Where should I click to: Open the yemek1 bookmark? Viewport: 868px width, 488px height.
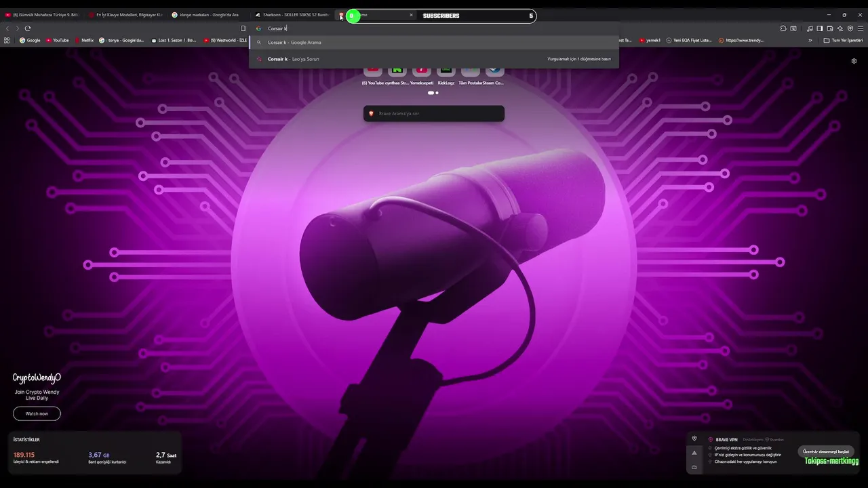(650, 40)
